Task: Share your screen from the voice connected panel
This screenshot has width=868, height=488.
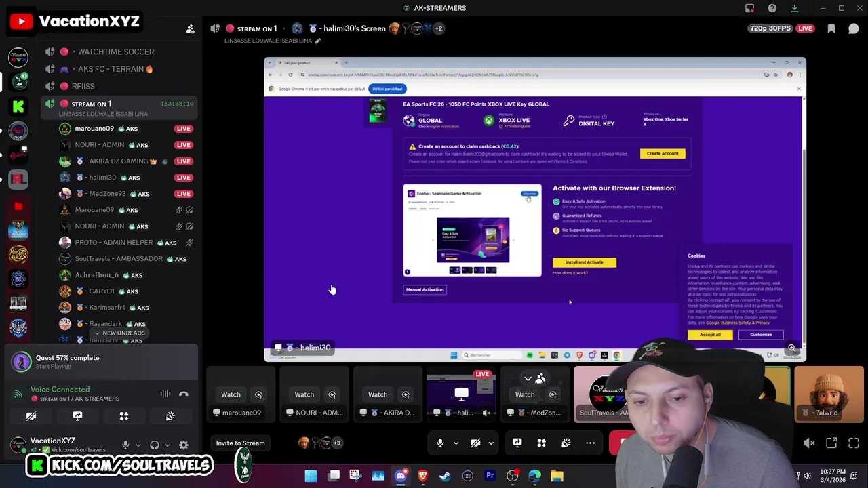Action: [x=77, y=416]
